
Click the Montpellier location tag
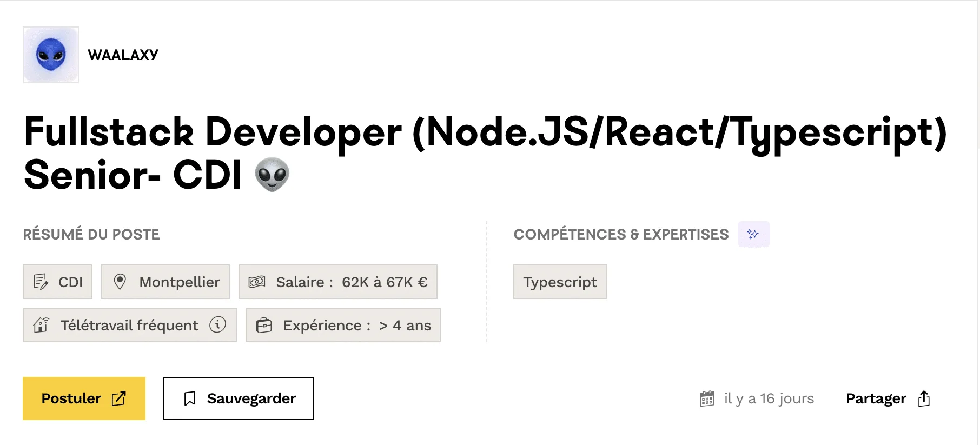coord(165,282)
